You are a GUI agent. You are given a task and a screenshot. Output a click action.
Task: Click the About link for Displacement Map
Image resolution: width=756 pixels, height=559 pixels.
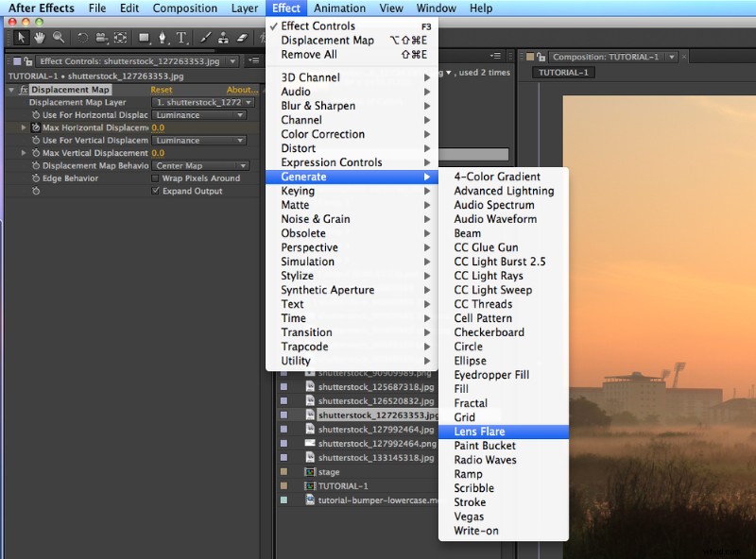[x=240, y=90]
